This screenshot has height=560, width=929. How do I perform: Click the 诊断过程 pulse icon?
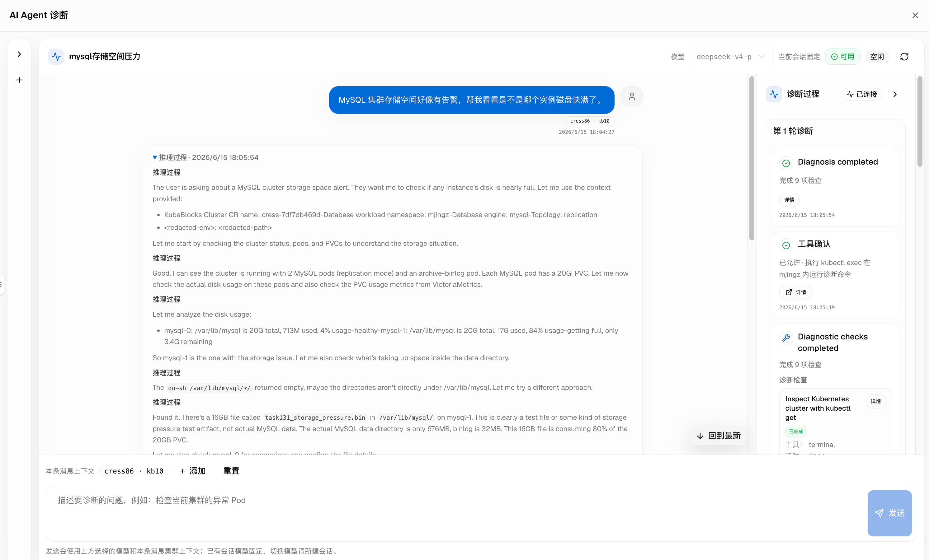(774, 94)
